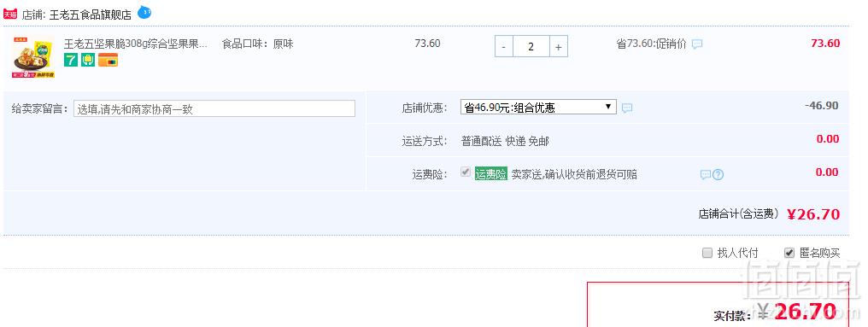The width and height of the screenshot is (868, 327).
Task: Click the 卖家送,确认收货前退货可赔 text
Action: (x=574, y=174)
